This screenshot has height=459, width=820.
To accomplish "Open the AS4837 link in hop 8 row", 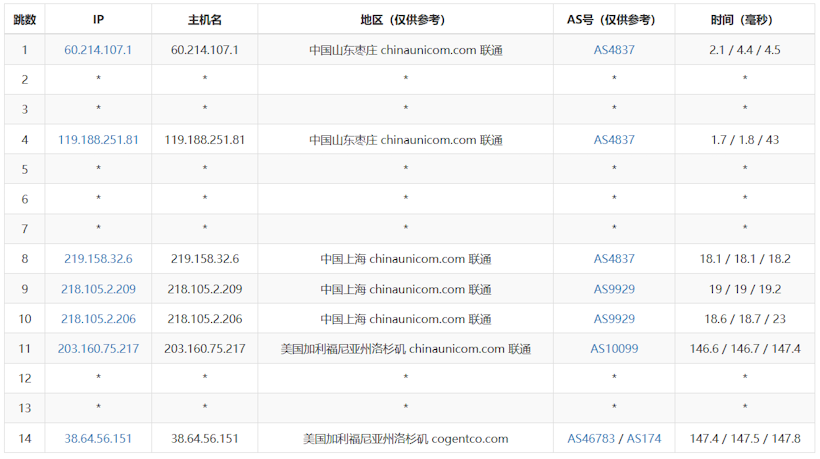I will 614,259.
